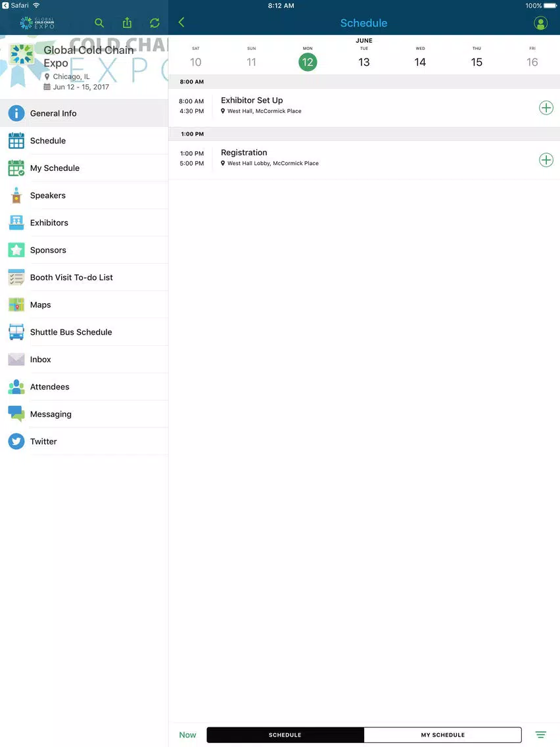The width and height of the screenshot is (560, 747).
Task: Add Registration session with plus button
Action: point(546,160)
